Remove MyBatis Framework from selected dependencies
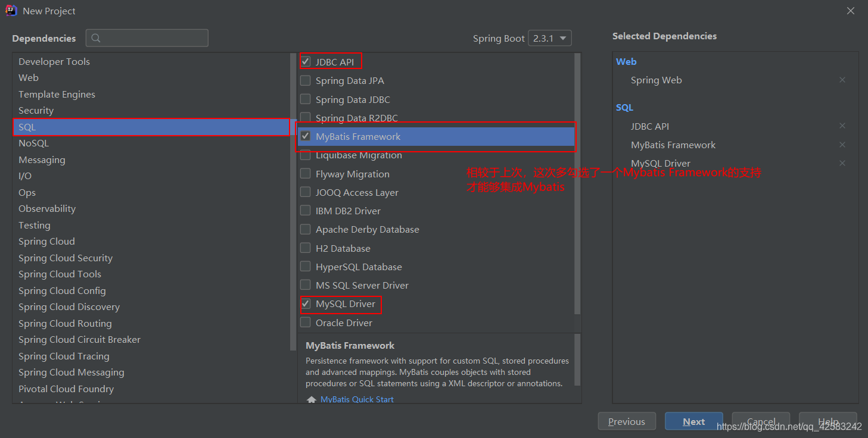 pyautogui.click(x=842, y=145)
